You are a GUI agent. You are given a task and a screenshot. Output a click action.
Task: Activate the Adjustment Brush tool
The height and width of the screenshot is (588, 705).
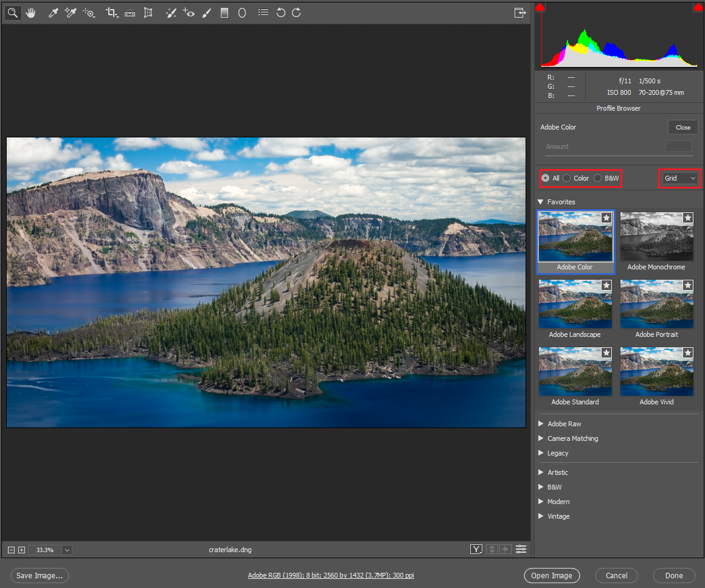coord(207,12)
